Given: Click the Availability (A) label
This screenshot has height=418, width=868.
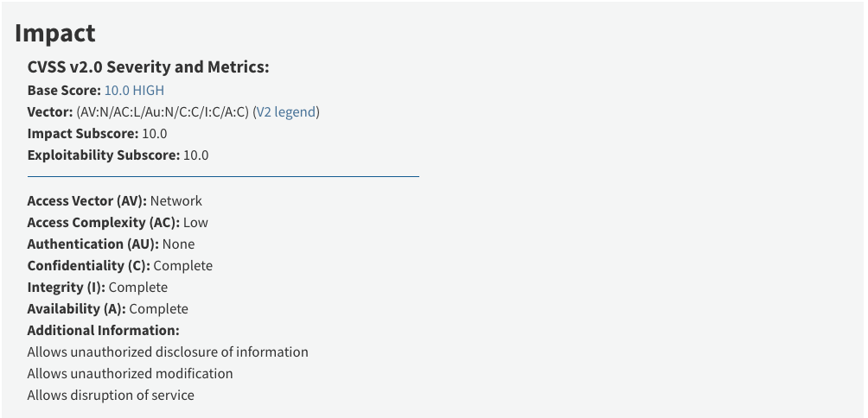Looking at the screenshot, I should tap(76, 309).
